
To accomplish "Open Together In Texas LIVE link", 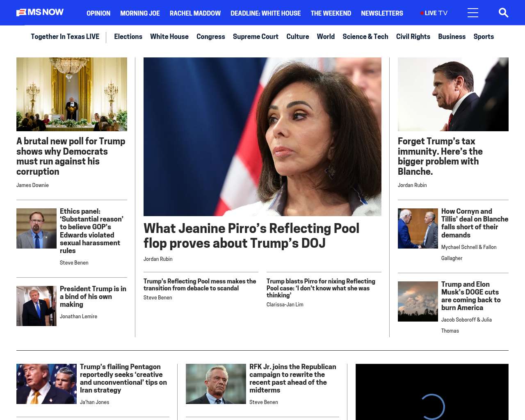I will [x=65, y=37].
